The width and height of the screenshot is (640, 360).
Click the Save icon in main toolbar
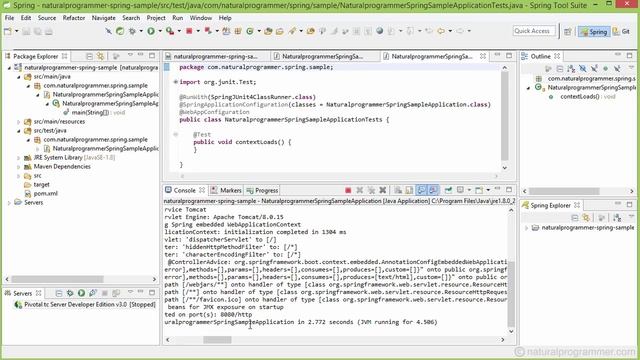26,31
